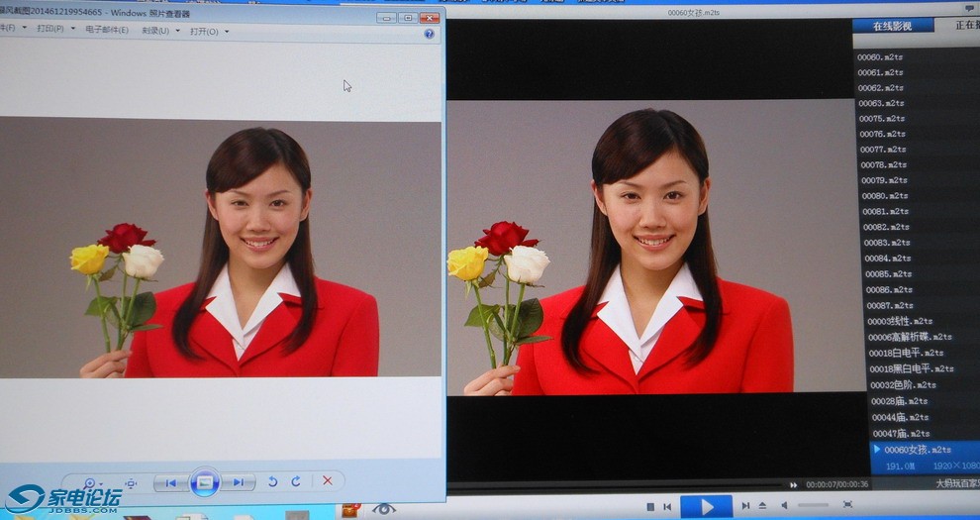Start slideshow with the round center button
980x520 pixels.
[204, 482]
